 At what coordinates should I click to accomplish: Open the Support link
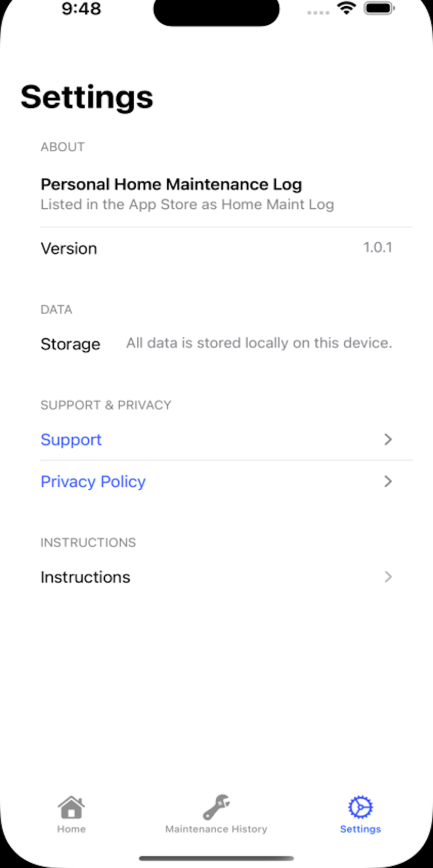pos(71,440)
